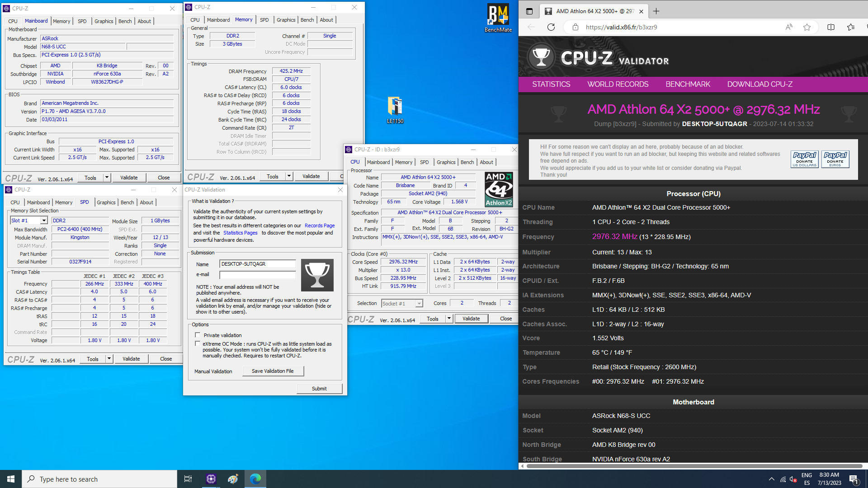Screen dimensions: 868x488
Task: Switch to Graphics tab in Memory window
Action: 286,20
